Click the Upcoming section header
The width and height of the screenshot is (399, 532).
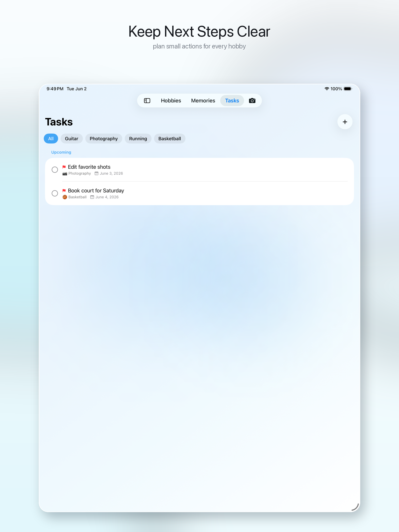click(61, 152)
